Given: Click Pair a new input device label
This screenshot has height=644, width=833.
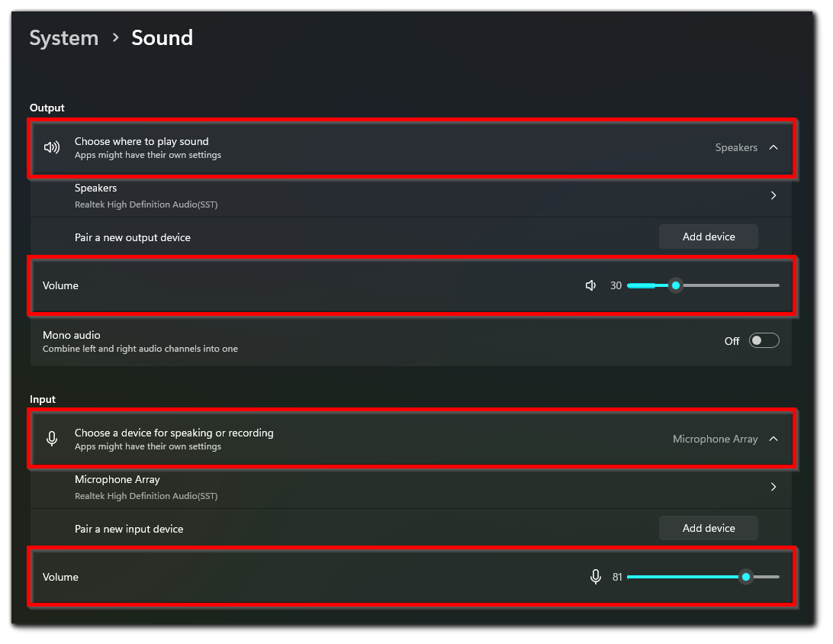Looking at the screenshot, I should (129, 528).
